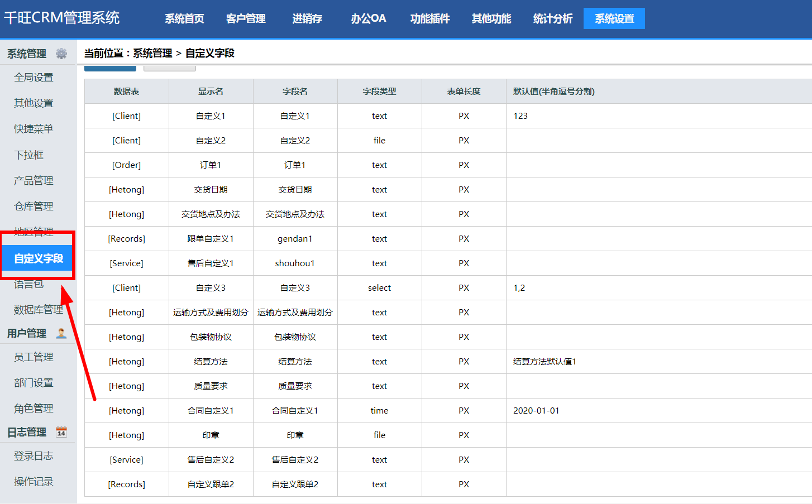812x504 pixels.
Task: Open the 其他功能 top menu
Action: point(491,18)
